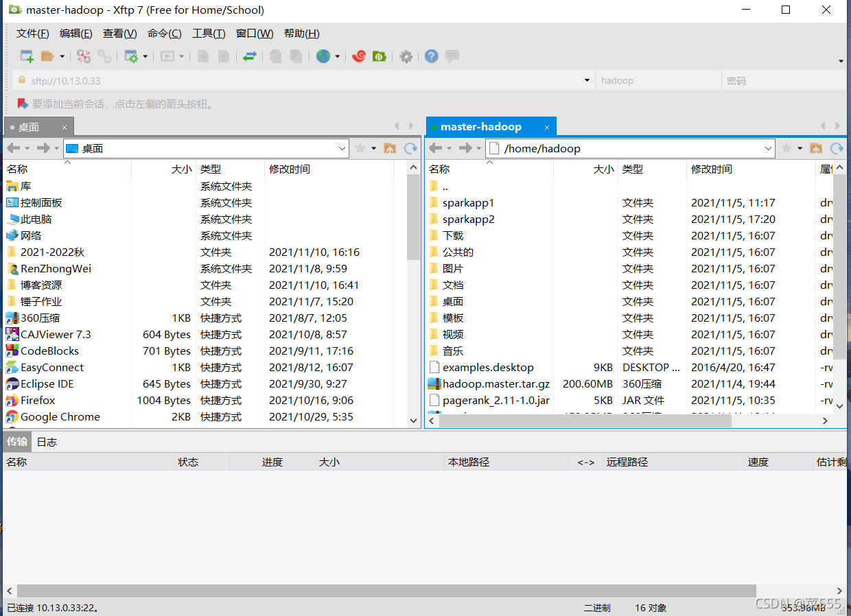Click the blue help question icon
This screenshot has width=851, height=616.
(x=431, y=56)
